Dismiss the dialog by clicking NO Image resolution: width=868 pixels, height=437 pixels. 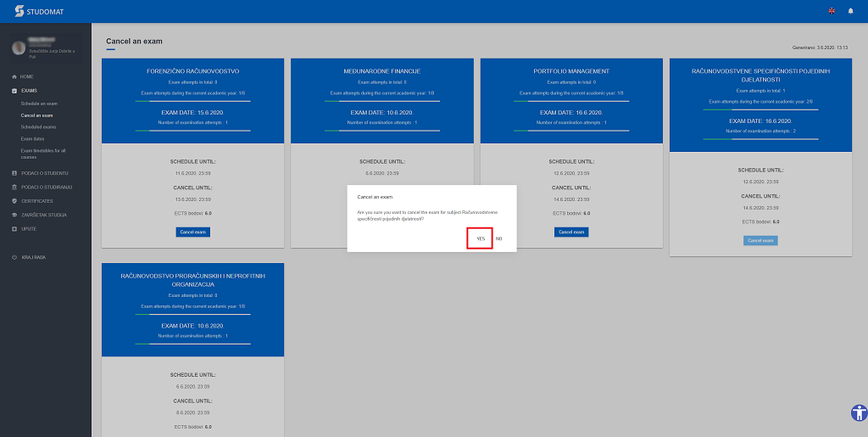pyautogui.click(x=499, y=238)
